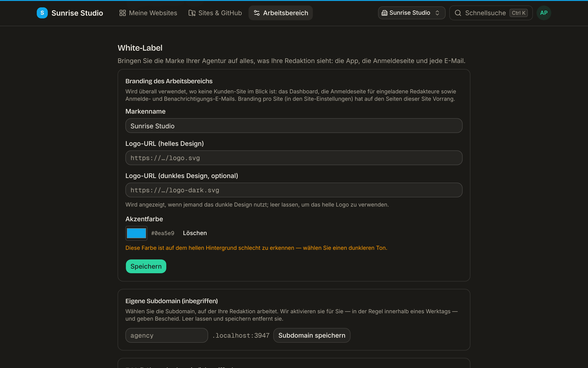Viewport: 588px width, 368px height.
Task: Focus the Markenname input field
Action: tap(294, 126)
